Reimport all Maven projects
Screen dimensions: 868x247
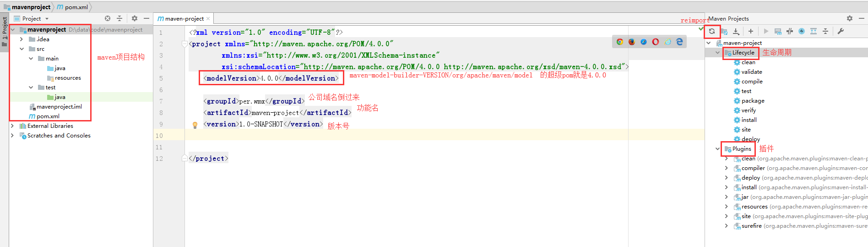[712, 31]
